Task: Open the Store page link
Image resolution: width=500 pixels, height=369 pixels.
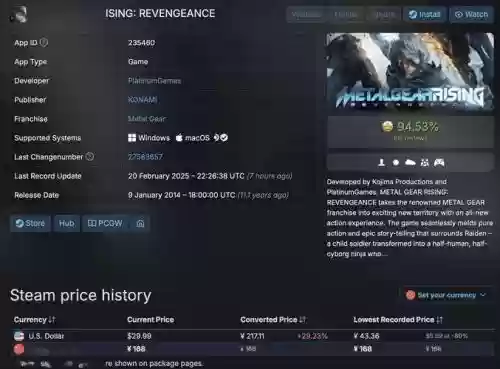Action: click(30, 223)
